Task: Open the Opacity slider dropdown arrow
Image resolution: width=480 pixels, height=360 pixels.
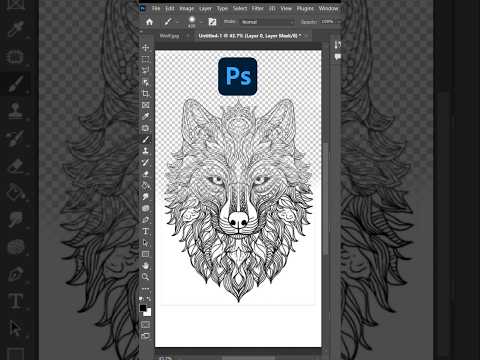Action: [x=338, y=22]
